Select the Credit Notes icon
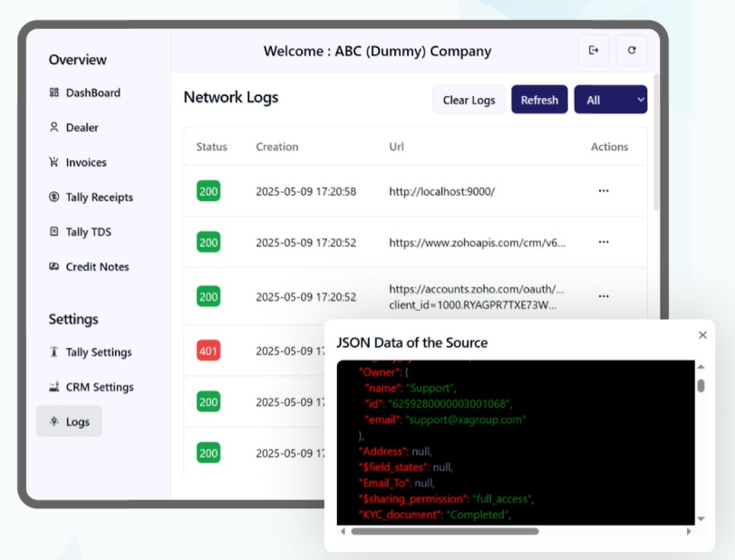This screenshot has height=560, width=735. 54,267
